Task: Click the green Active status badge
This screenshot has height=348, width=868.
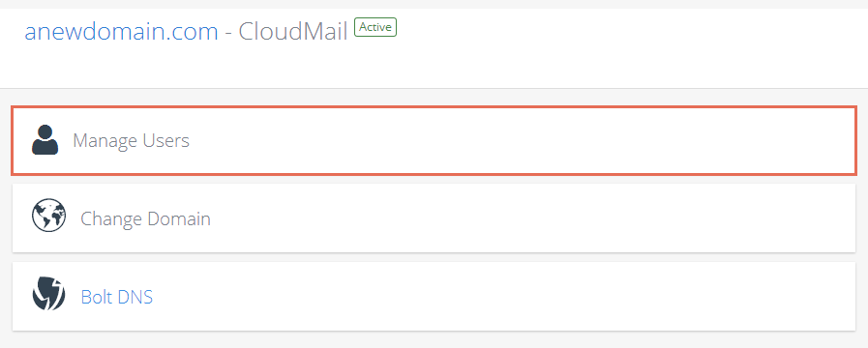Action: point(375,26)
